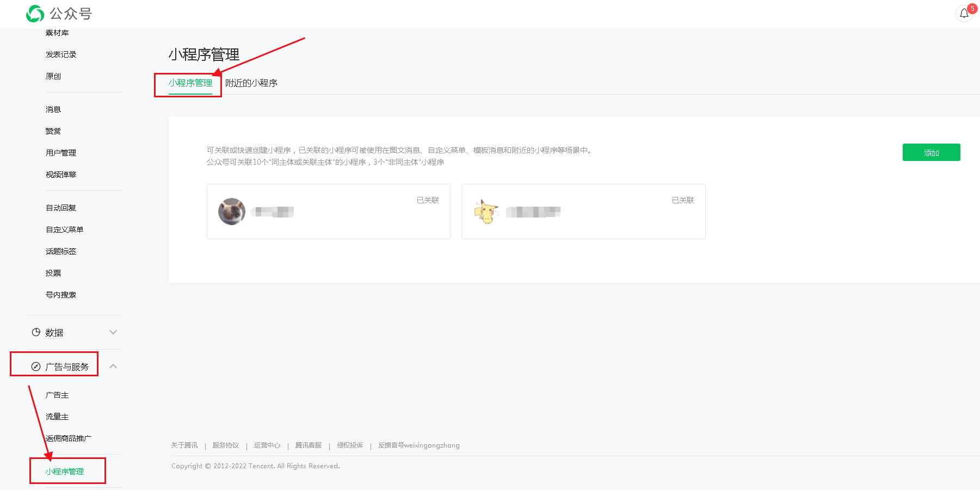Open 发表记录 in the sidebar
Image resolution: width=980 pixels, height=490 pixels.
[x=61, y=54]
